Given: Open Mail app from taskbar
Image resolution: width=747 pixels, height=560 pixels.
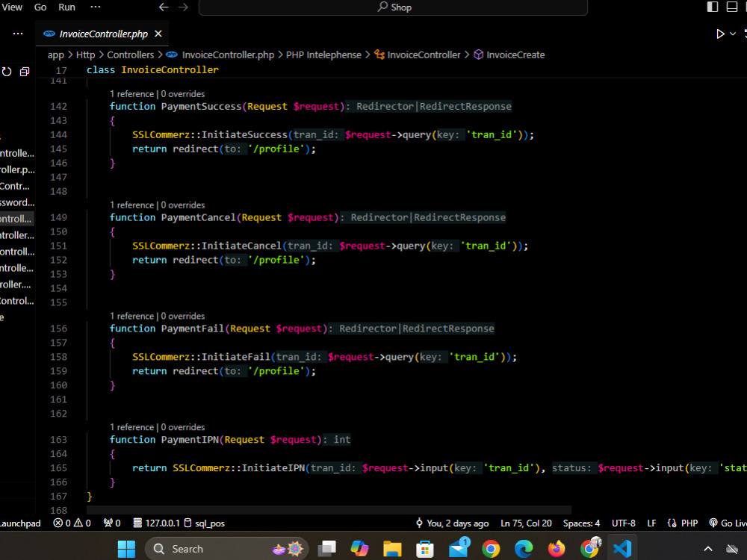Looking at the screenshot, I should click(x=459, y=548).
